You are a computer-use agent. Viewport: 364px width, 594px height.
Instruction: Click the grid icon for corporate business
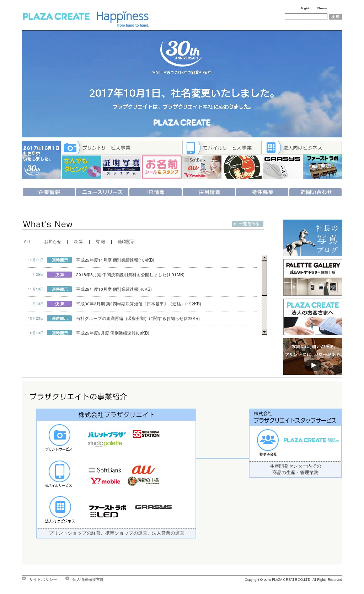[271, 148]
